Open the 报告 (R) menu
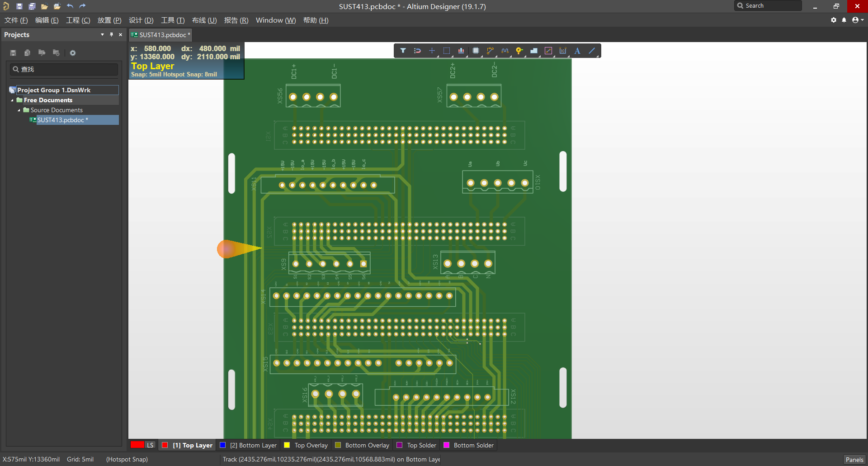868x466 pixels. pos(236,20)
